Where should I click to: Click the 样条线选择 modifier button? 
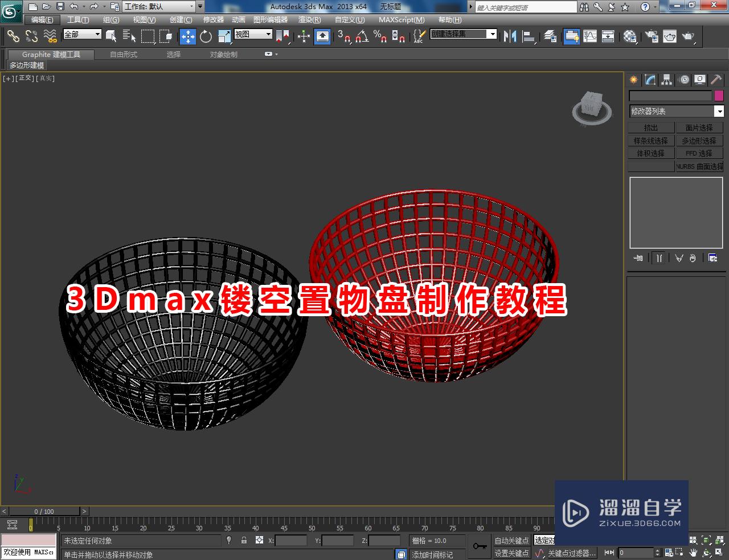(651, 141)
